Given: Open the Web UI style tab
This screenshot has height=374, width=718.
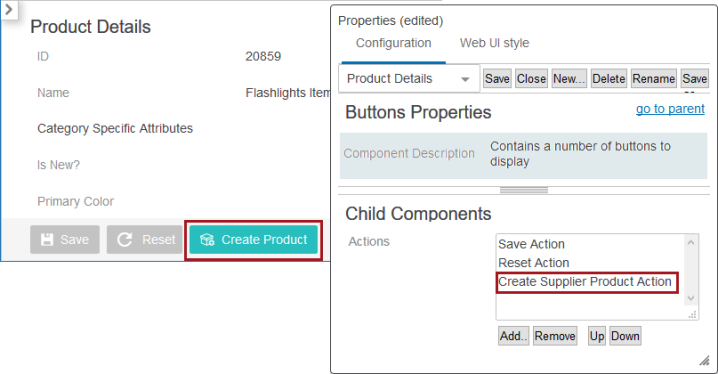Looking at the screenshot, I should [494, 43].
